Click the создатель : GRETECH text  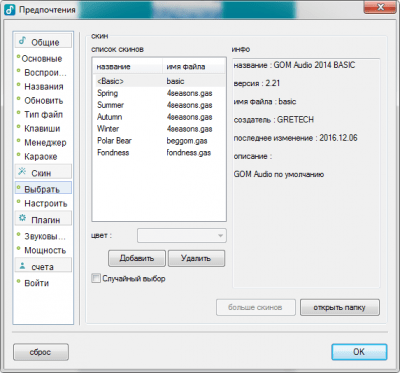click(274, 120)
